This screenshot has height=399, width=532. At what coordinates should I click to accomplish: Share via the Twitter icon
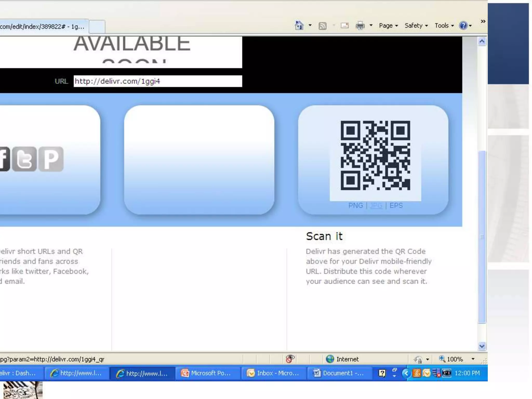coord(24,159)
